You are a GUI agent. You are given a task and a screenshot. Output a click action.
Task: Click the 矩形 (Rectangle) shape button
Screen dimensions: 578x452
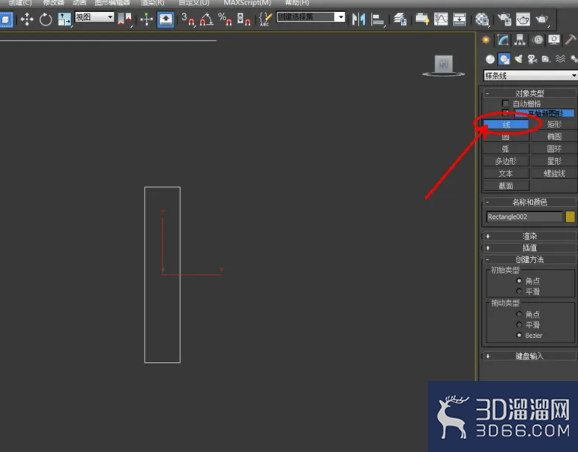tap(554, 125)
